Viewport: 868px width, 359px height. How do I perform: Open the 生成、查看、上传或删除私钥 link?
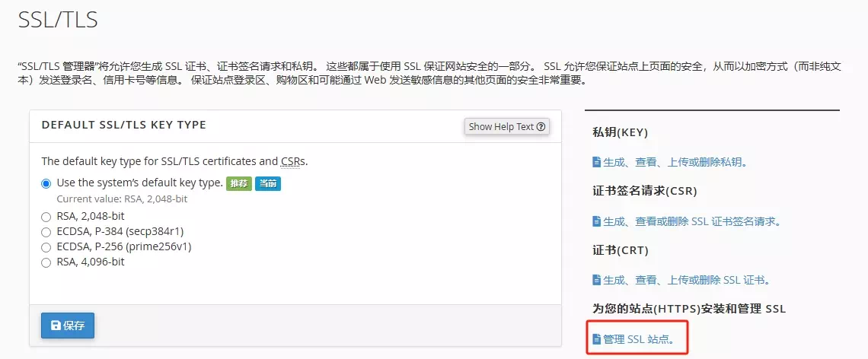[x=673, y=162]
